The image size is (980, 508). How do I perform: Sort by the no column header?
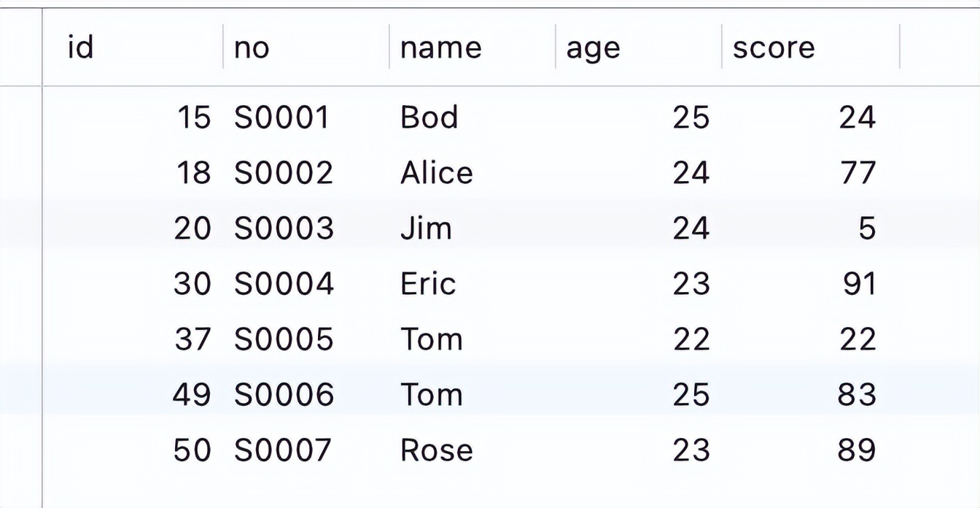tap(252, 48)
